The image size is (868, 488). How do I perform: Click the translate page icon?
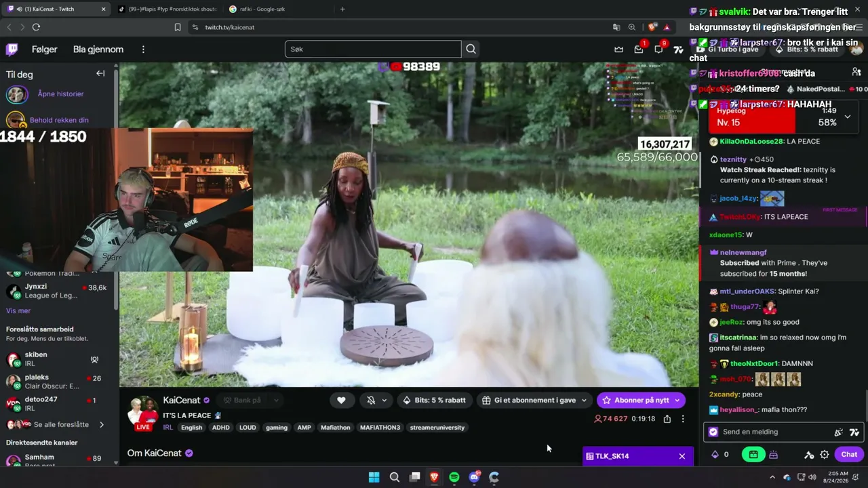616,27
